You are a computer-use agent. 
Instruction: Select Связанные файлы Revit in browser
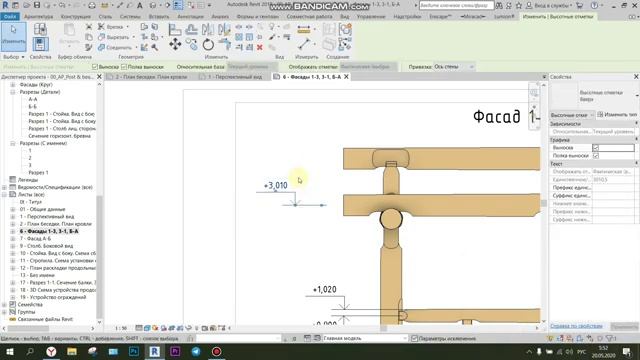45,319
